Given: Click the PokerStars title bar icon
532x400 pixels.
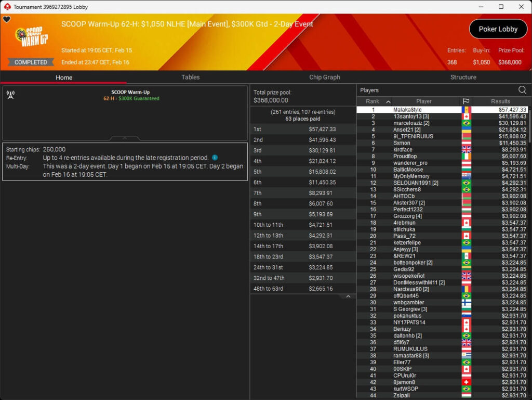Looking at the screenshot, I should (x=6, y=7).
